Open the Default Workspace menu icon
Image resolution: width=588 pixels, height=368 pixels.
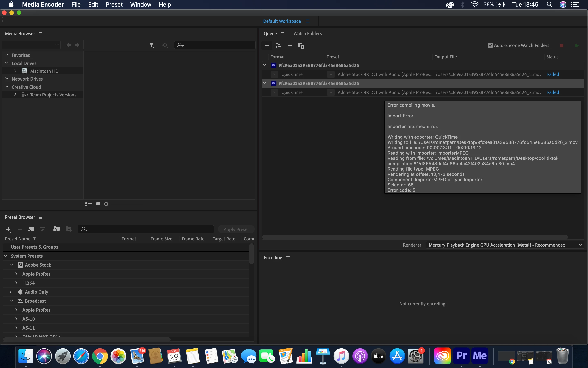[x=308, y=21]
